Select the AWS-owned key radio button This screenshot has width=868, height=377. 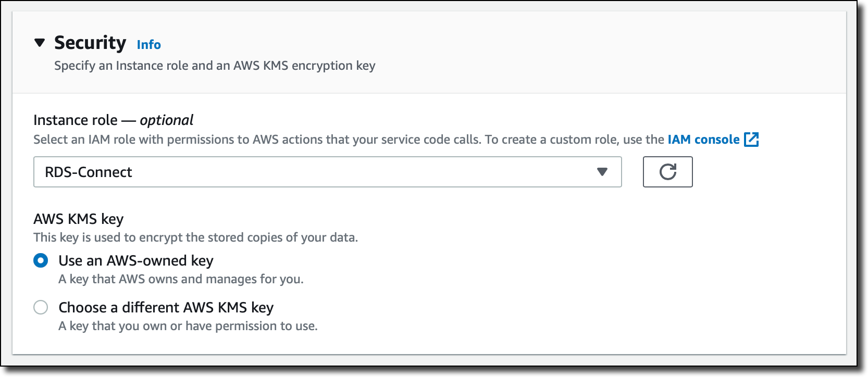[x=41, y=260]
